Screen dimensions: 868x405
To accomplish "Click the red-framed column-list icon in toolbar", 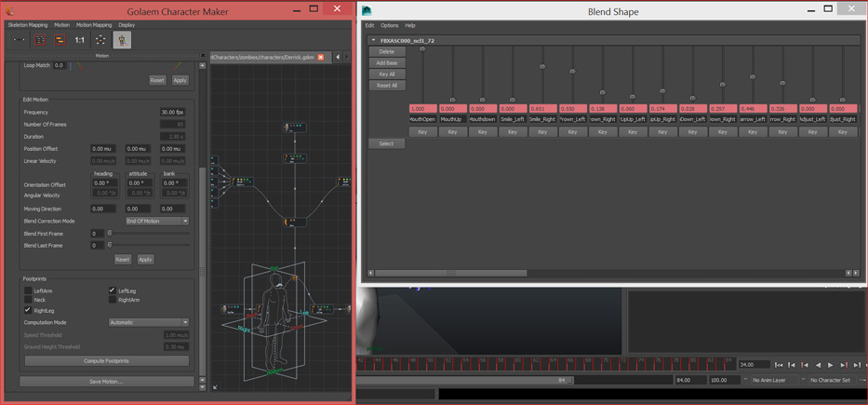I will (40, 40).
